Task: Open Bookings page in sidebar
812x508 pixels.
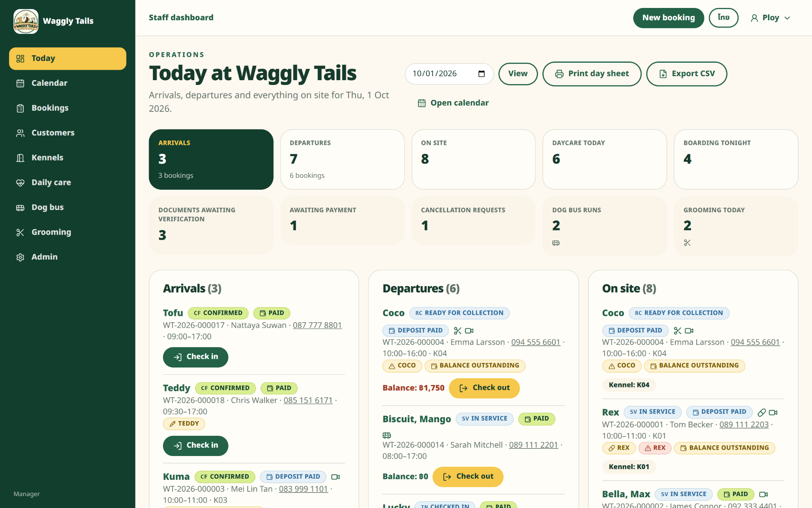Action: point(67,108)
